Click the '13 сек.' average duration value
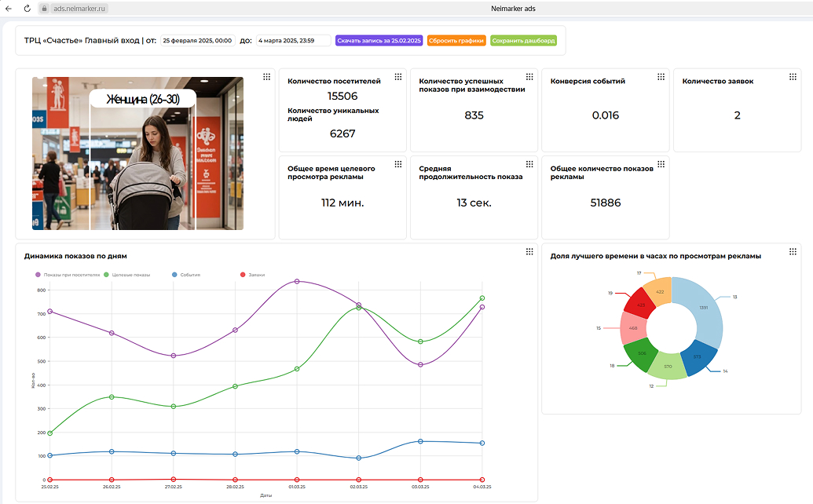The image size is (813, 504). (474, 203)
